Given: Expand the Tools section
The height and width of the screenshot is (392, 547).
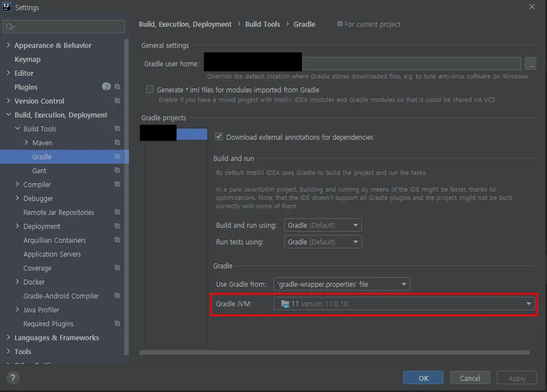Looking at the screenshot, I should click(x=8, y=351).
